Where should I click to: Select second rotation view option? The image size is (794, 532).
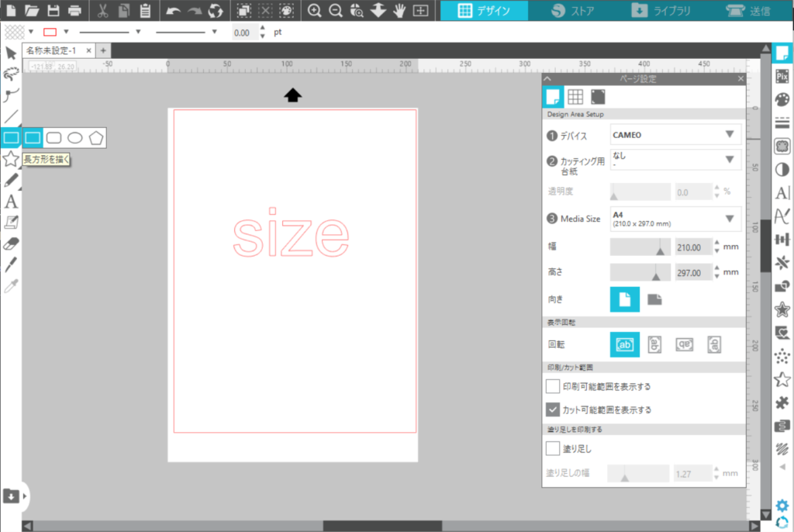(x=654, y=344)
